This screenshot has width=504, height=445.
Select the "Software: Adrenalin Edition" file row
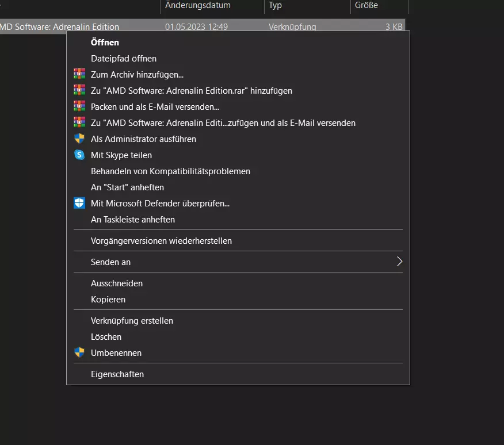pos(203,25)
